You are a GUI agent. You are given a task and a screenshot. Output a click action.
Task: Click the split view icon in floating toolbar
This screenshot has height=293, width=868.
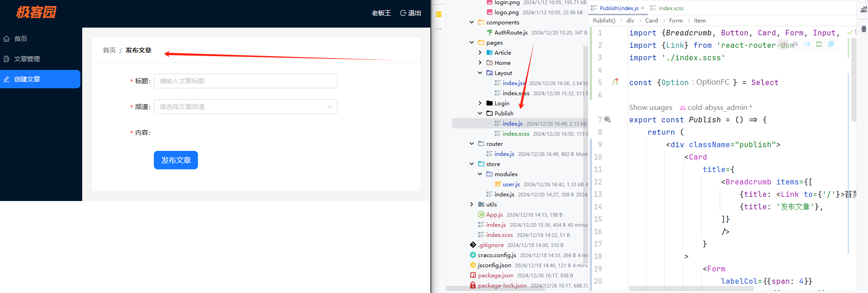point(807,44)
